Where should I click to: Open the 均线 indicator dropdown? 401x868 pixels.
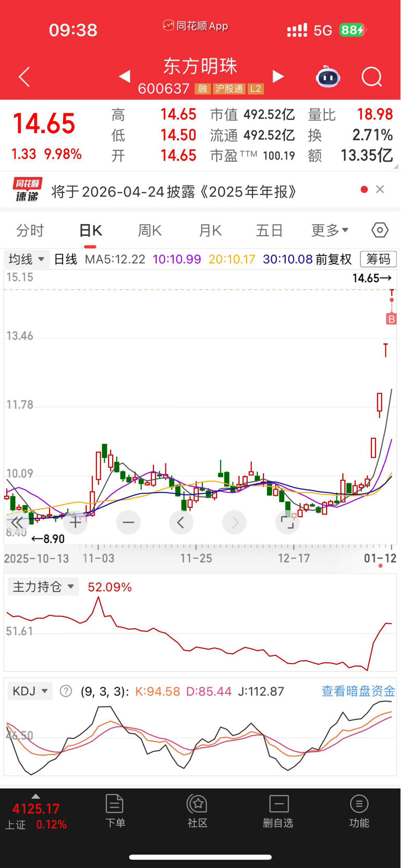27,259
